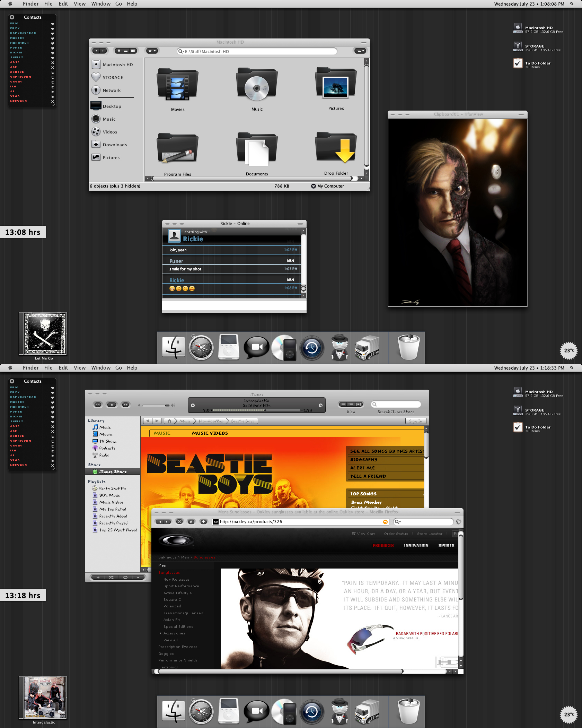Click the Oakley logo on the webpage
582x728 pixels.
[x=176, y=540]
